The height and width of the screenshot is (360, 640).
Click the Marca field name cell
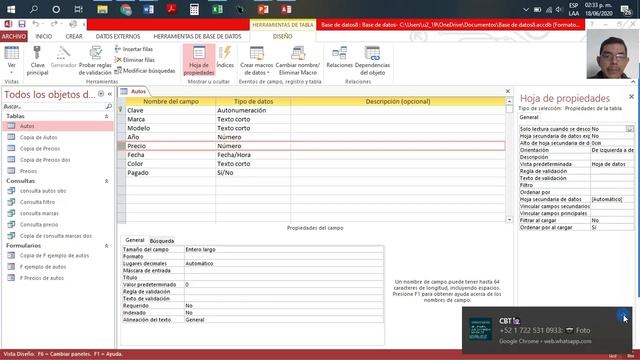pyautogui.click(x=171, y=119)
